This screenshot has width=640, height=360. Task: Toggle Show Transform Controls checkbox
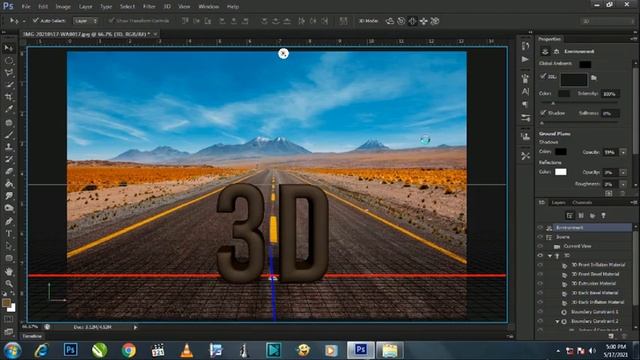pyautogui.click(x=111, y=20)
